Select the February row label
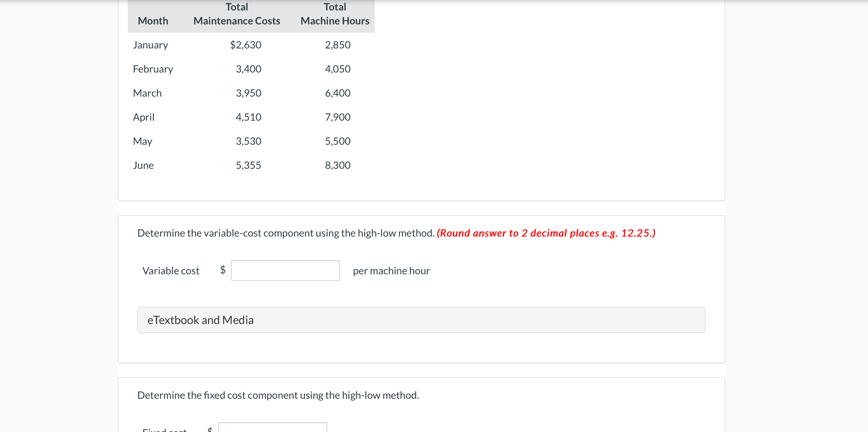The height and width of the screenshot is (432, 868). [153, 69]
